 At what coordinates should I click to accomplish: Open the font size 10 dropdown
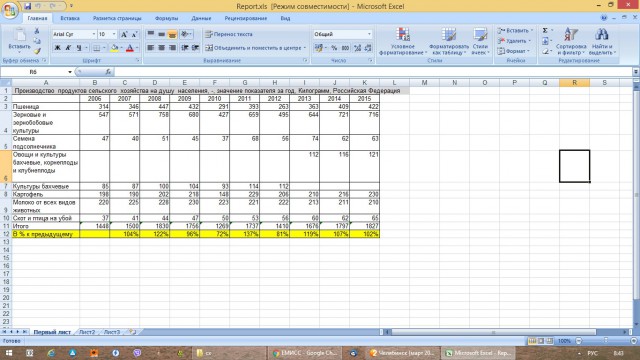point(114,34)
